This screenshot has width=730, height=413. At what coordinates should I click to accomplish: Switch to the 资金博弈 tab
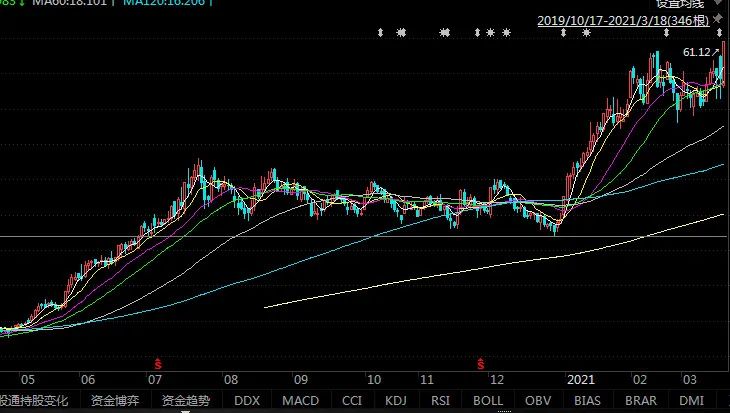(x=116, y=401)
